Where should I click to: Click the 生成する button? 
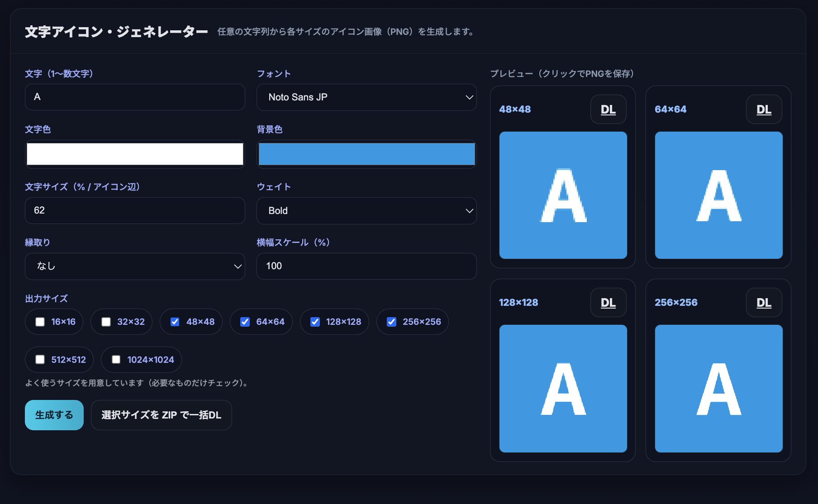(54, 415)
